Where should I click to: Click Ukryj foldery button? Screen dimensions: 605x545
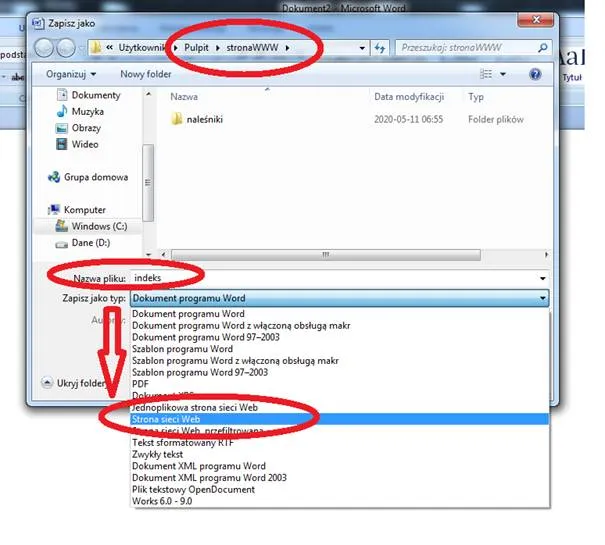pos(75,383)
